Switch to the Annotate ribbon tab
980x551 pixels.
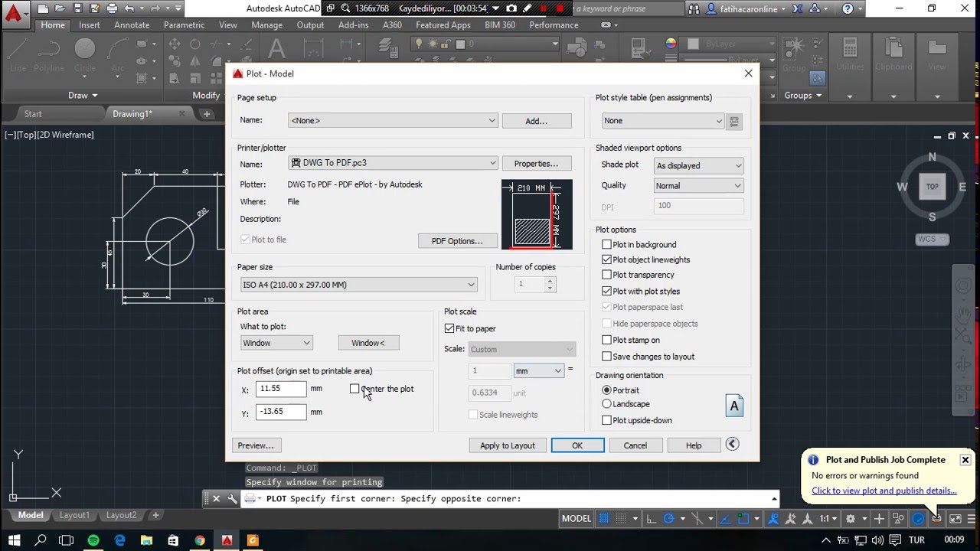[132, 25]
